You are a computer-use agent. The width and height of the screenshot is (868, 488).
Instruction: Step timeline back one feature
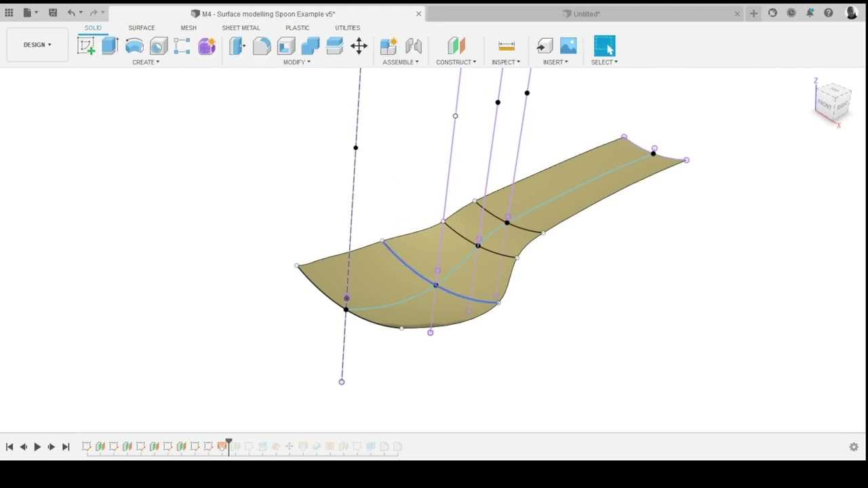pos(24,447)
